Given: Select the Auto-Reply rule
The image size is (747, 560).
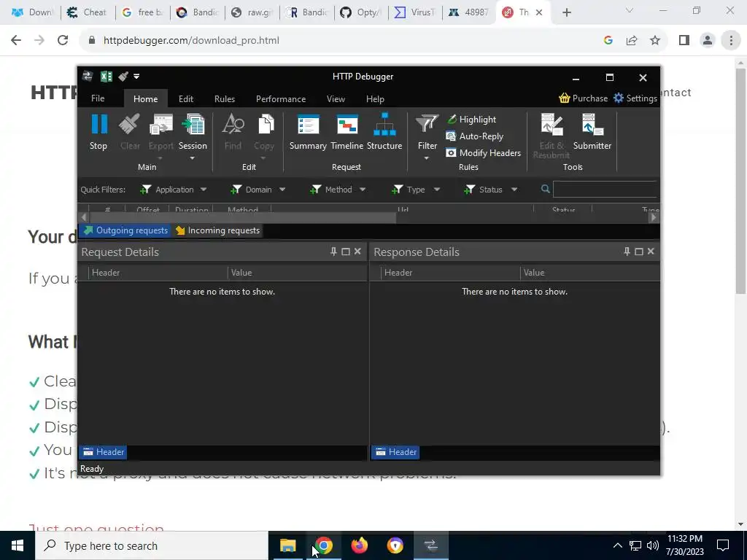Looking at the screenshot, I should click(x=474, y=136).
